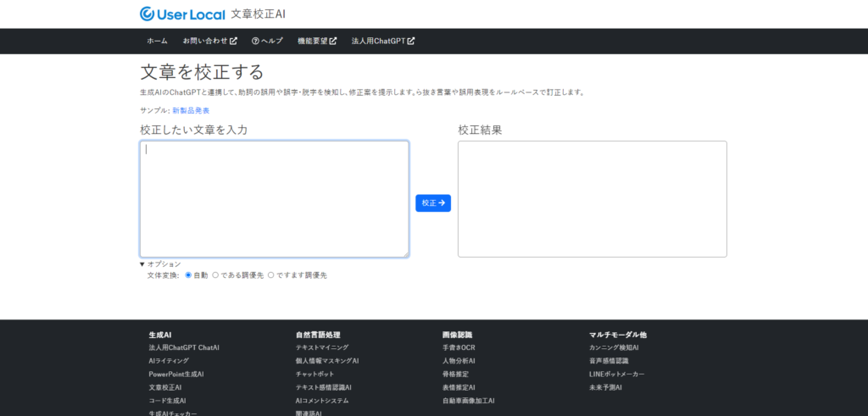The height and width of the screenshot is (416, 868).
Task: Open 音声感情認識 footer link
Action: tap(609, 361)
